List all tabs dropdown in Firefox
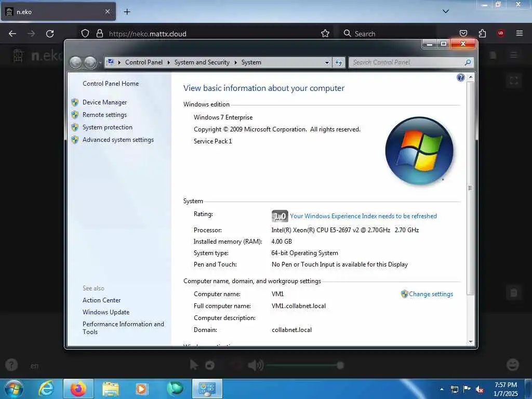 point(446,11)
